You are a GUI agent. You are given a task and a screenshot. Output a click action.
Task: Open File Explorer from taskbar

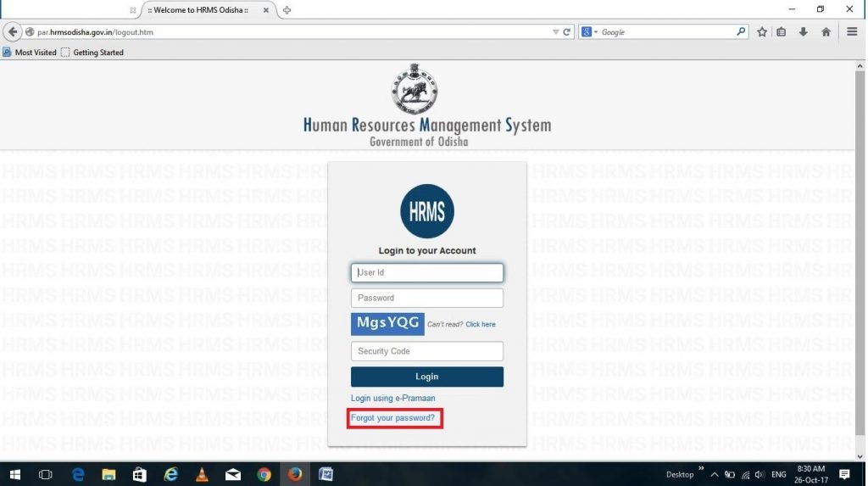(108, 474)
